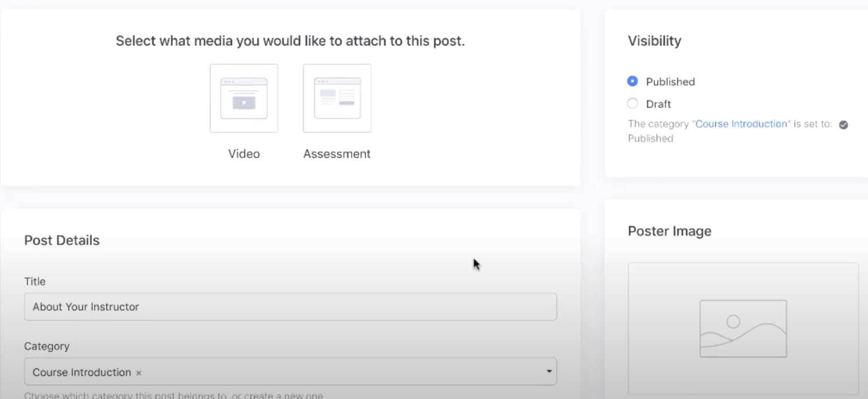Enable the Published radio button
Screen dimensions: 868x399
[x=632, y=82]
